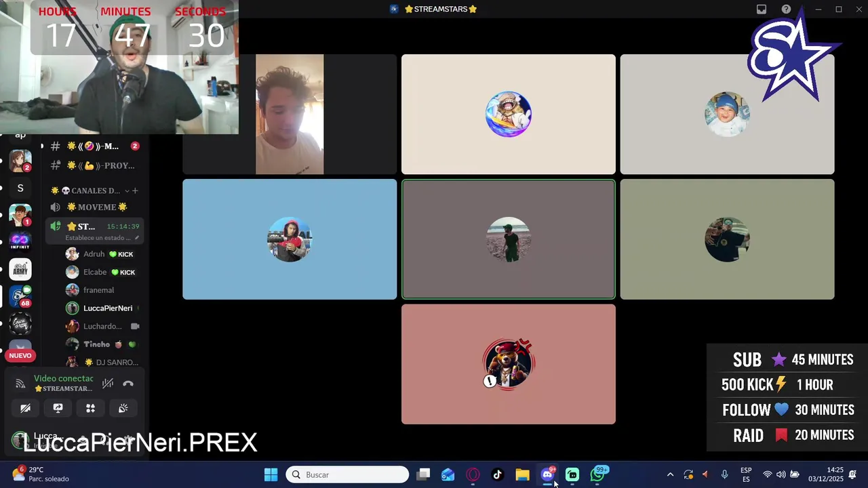Select LuccaPierNeri in voice member list
The width and height of the screenshot is (868, 488).
point(102,308)
